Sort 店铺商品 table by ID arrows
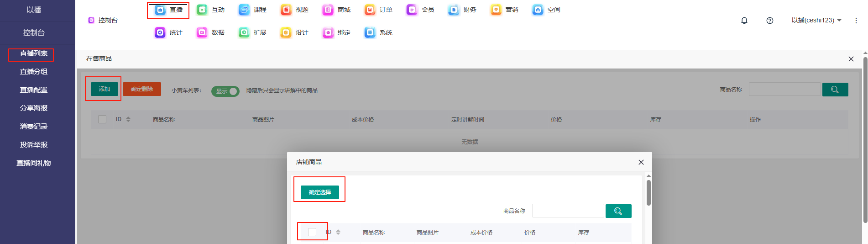This screenshot has width=868, height=244. [338, 232]
